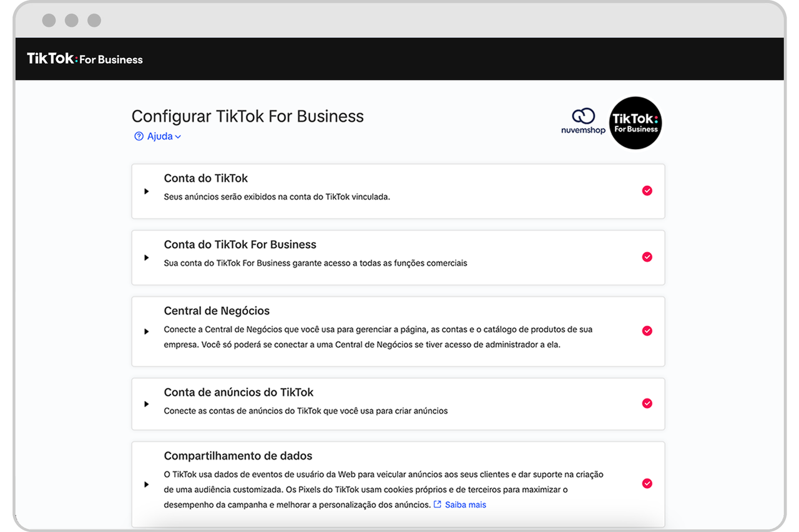Click the round TikTok For Business badge
799x532 pixels.
(x=635, y=123)
